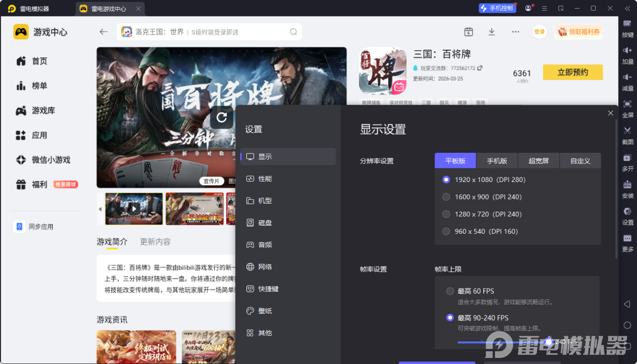Click the user account icon in title bar

(528, 8)
